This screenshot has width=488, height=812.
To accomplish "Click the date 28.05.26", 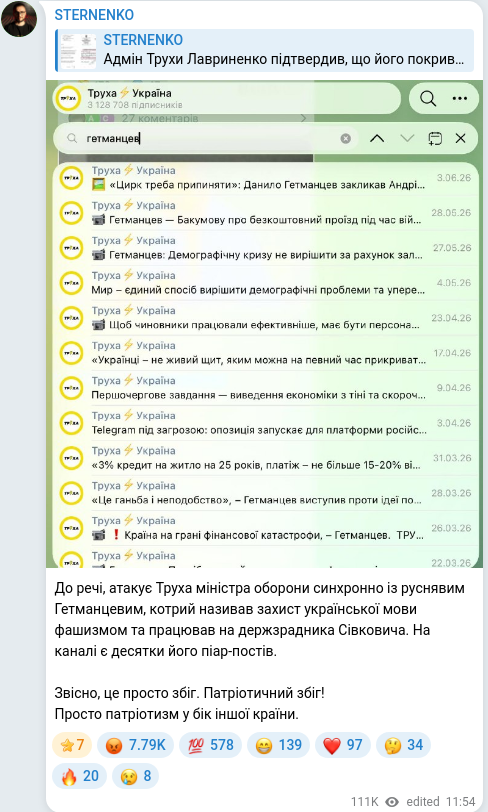I will tap(451, 213).
